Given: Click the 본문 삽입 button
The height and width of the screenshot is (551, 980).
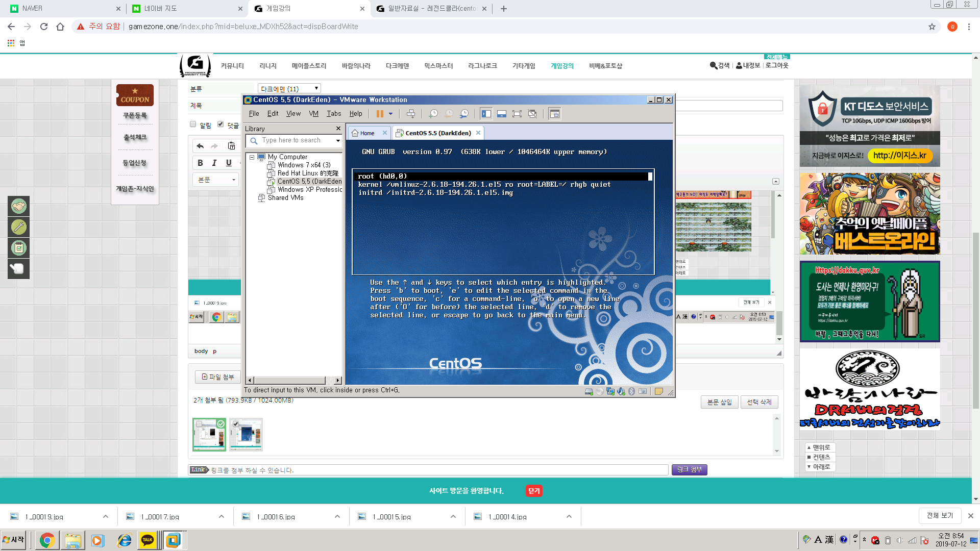Looking at the screenshot, I should pos(719,402).
